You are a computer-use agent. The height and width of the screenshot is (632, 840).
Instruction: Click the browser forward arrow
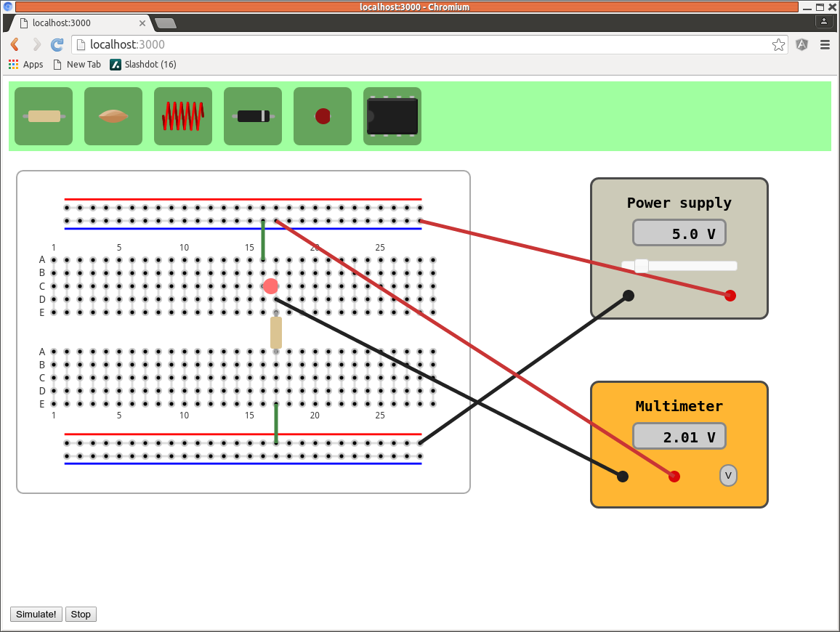pos(36,44)
